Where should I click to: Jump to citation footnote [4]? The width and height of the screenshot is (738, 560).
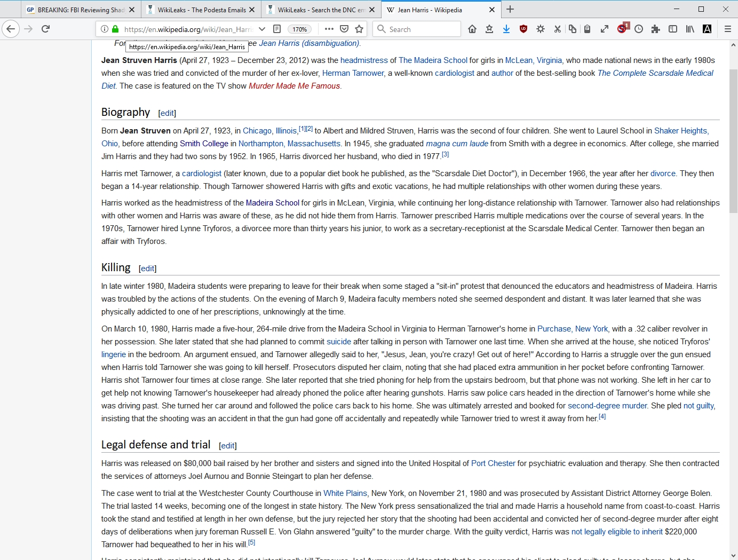(x=602, y=416)
